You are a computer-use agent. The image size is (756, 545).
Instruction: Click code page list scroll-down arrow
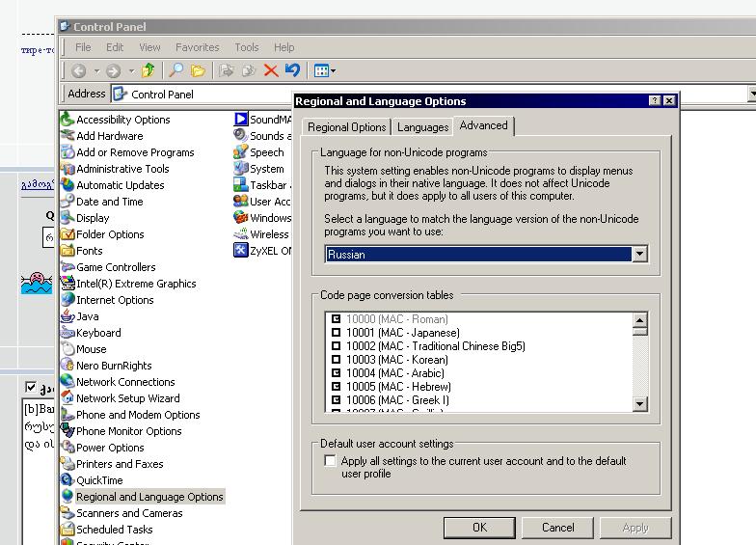pos(639,403)
